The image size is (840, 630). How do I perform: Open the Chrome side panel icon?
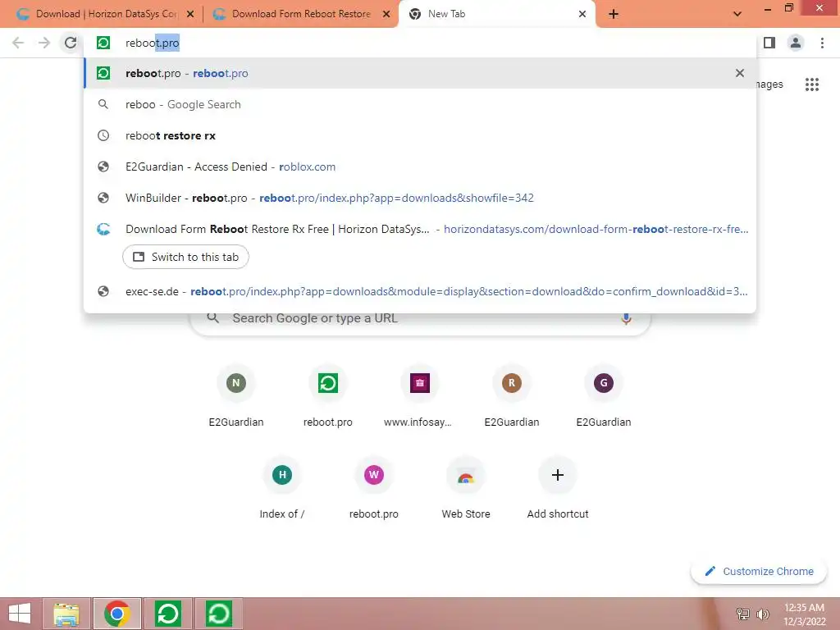pos(769,43)
